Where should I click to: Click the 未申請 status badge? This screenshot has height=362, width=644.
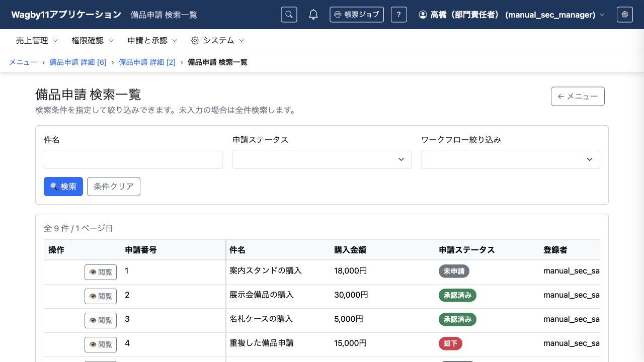pyautogui.click(x=454, y=271)
